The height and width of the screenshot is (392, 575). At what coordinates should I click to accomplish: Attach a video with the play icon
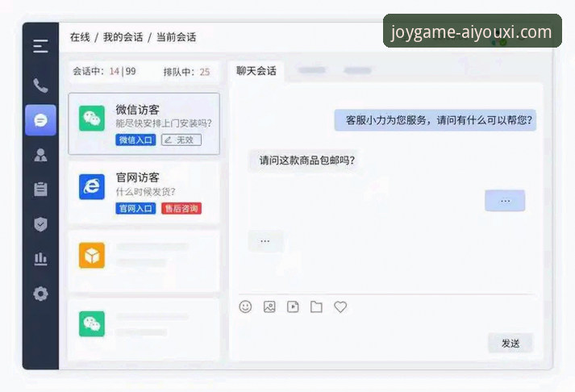point(293,307)
